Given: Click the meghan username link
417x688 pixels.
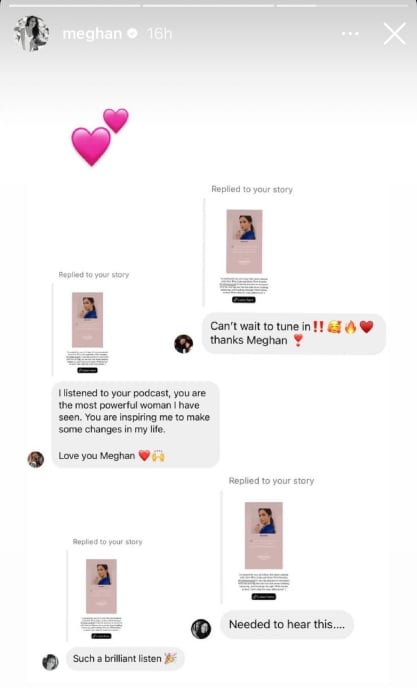Looking at the screenshot, I should [92, 34].
